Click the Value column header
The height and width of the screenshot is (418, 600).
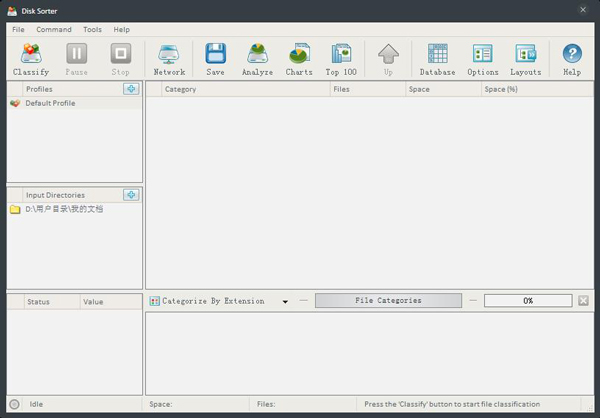[x=111, y=302]
